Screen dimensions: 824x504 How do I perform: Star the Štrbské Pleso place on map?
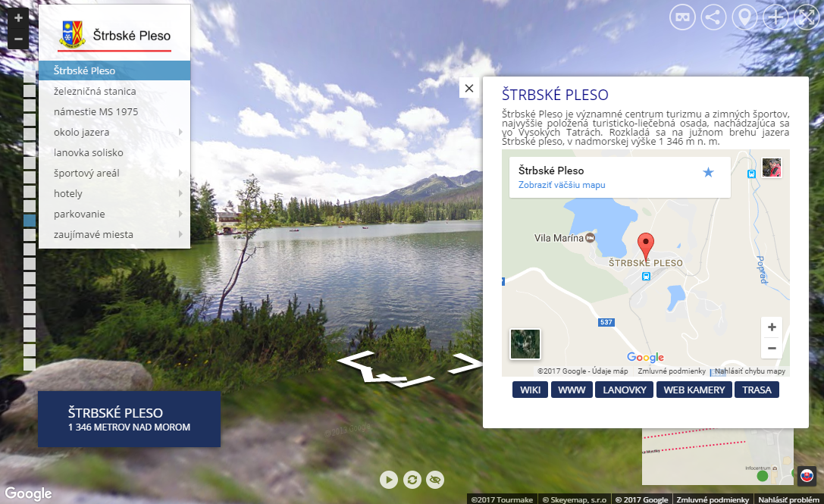(x=708, y=172)
